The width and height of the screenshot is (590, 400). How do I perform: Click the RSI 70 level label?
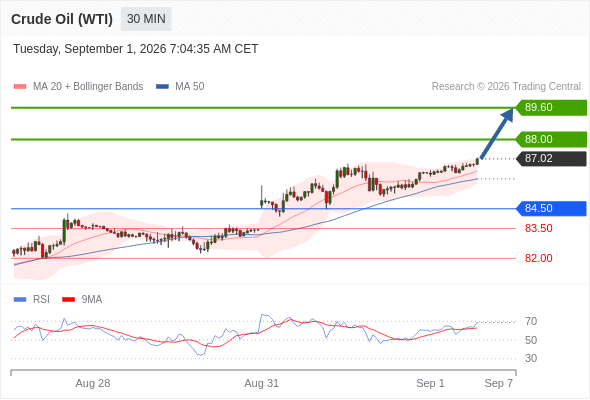click(531, 321)
